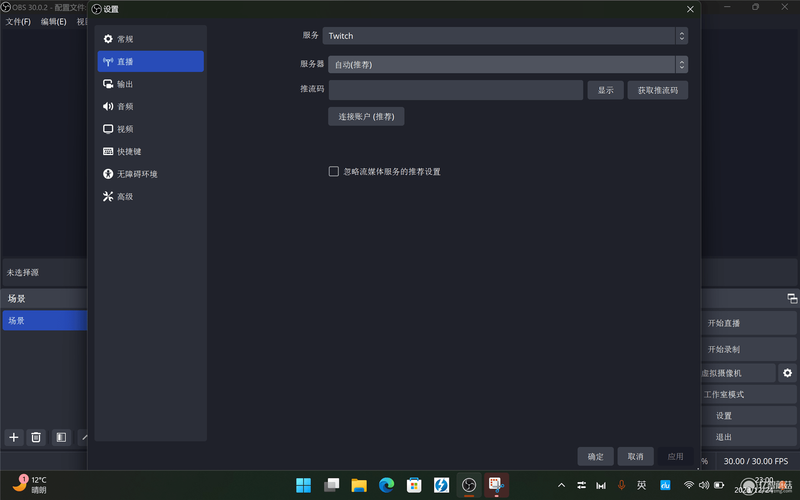Click into the 推流码 stream key field
Image resolution: width=800 pixels, height=500 pixels.
456,90
